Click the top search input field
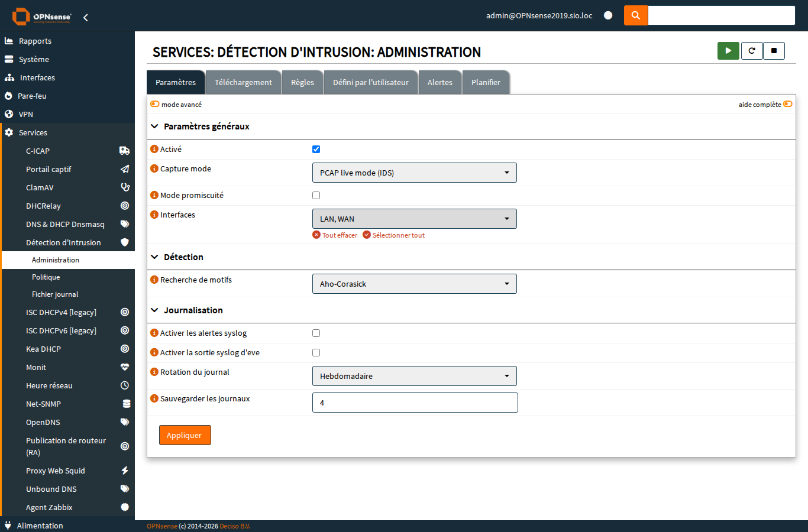Screen dimensions: 808x532 (x=722, y=15)
